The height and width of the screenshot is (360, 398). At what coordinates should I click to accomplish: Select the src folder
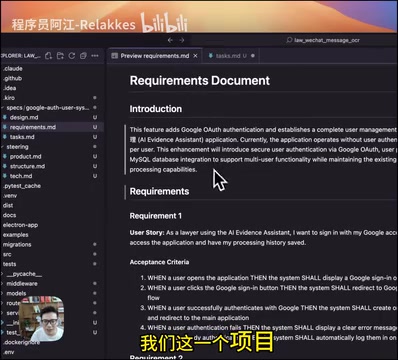[x=7, y=254]
